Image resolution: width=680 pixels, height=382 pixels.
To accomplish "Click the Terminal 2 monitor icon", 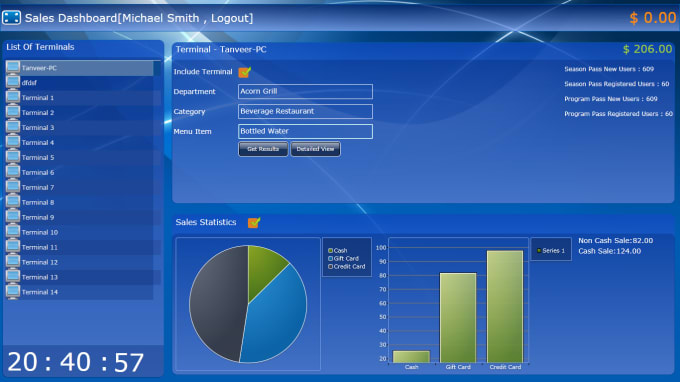I will coord(13,112).
